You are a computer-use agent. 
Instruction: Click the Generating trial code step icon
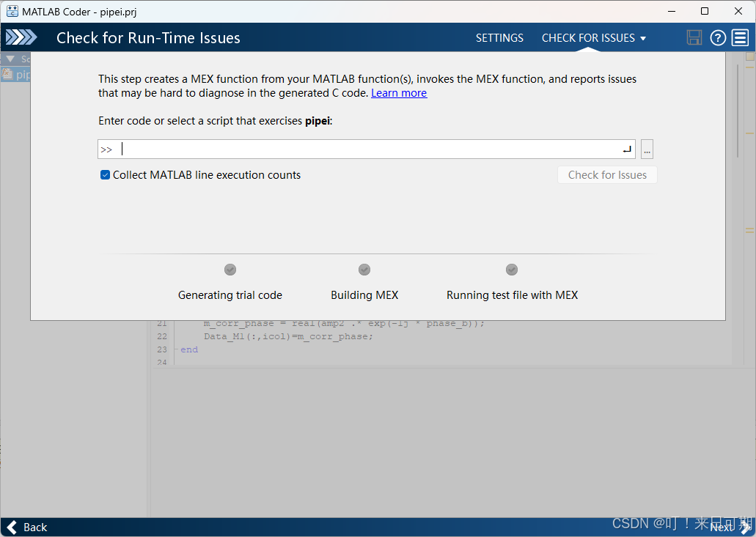click(x=230, y=270)
